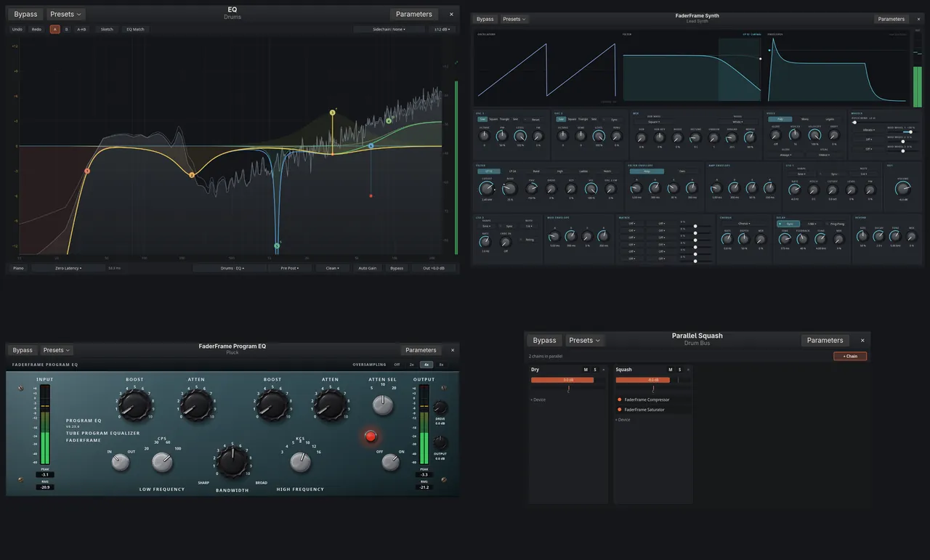
Task: Select blue EQ band node 6
Action: point(371,146)
